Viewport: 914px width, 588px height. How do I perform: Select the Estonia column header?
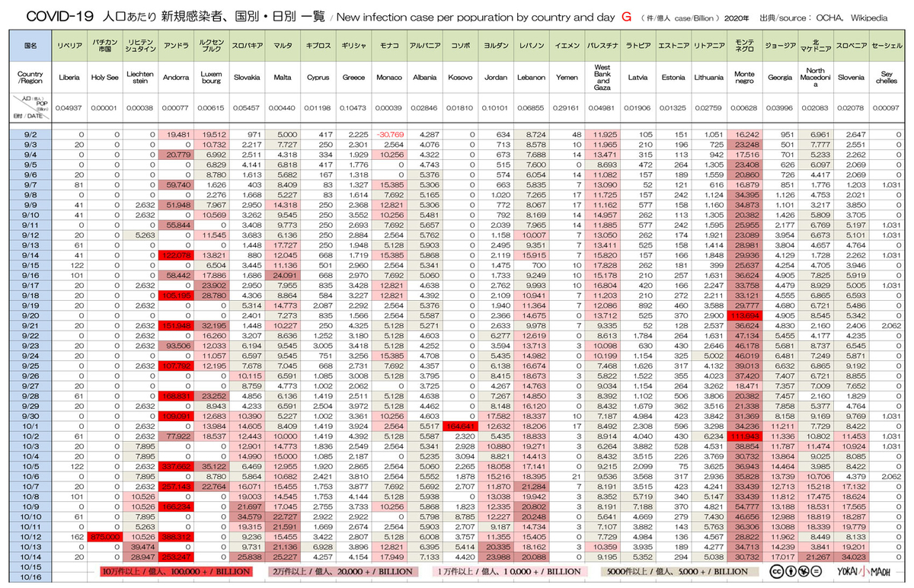pos(673,77)
